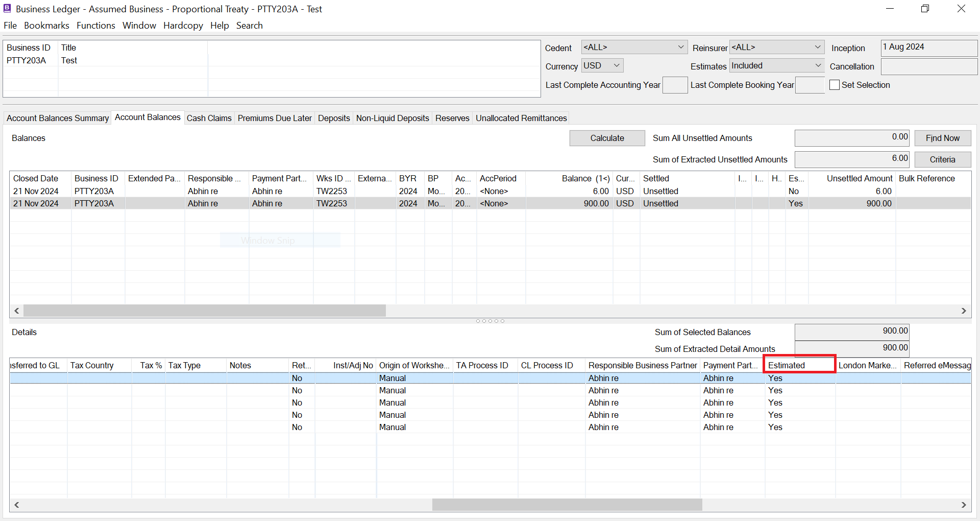This screenshot has height=521, width=980.
Task: Click the Last Complete Accounting Year field
Action: coord(675,85)
